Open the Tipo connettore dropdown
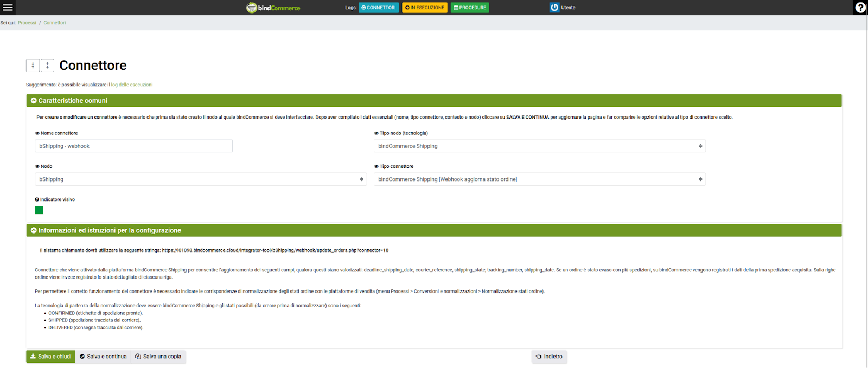Viewport: 868px width, 369px height. (x=539, y=179)
